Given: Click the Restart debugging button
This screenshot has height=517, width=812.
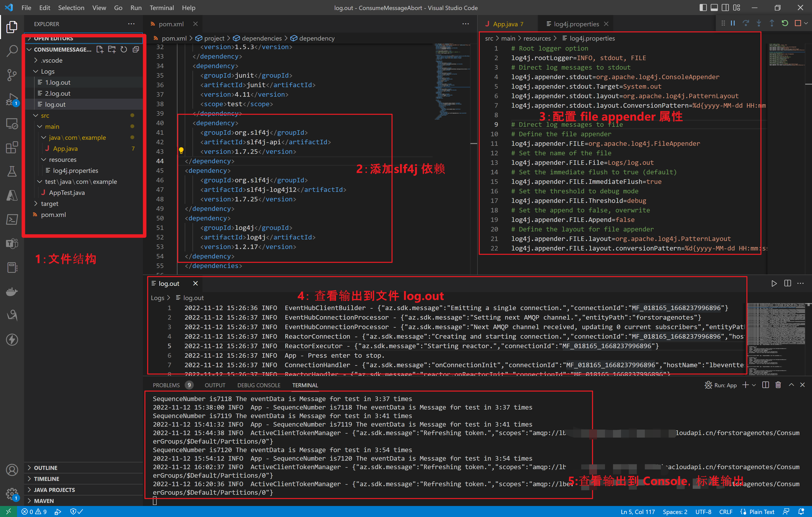Looking at the screenshot, I should pos(785,23).
